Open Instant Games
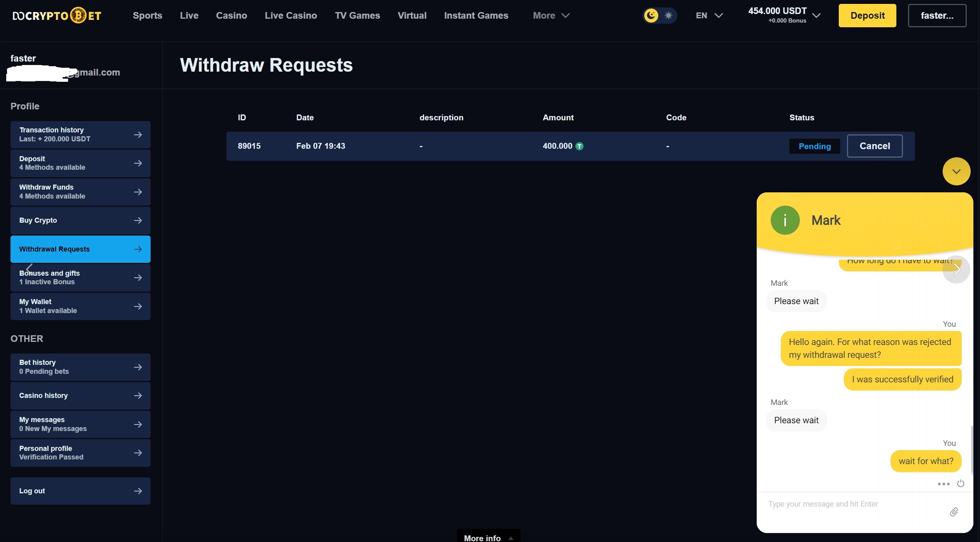This screenshot has height=542, width=980. pyautogui.click(x=476, y=16)
